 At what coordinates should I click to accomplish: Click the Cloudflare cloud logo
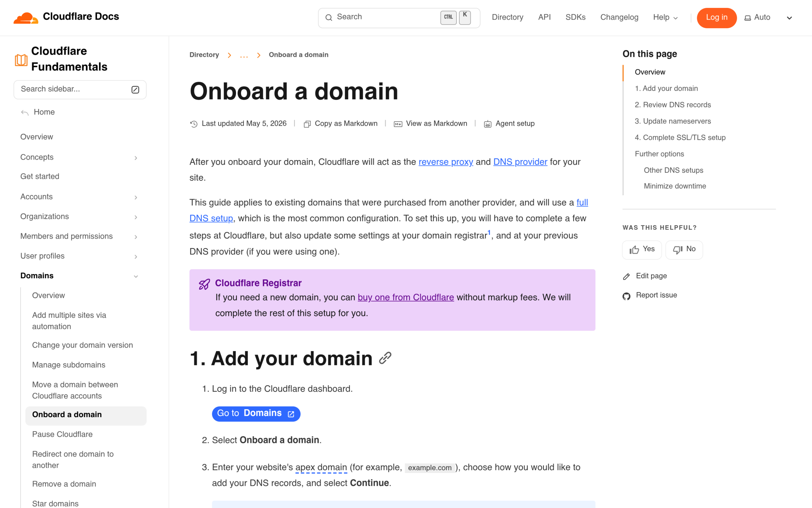click(x=25, y=17)
